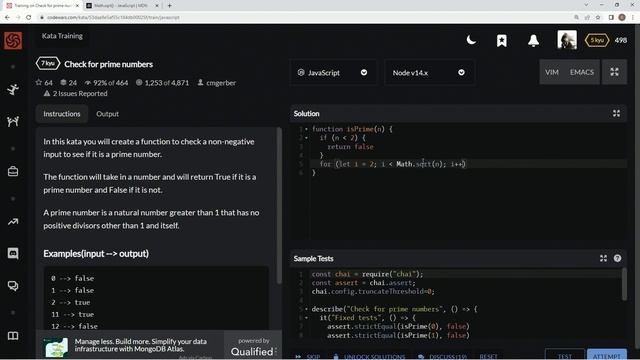640x360 pixels.
Task: Click UNLOCK SOLUTIONS
Action: [x=369, y=357]
